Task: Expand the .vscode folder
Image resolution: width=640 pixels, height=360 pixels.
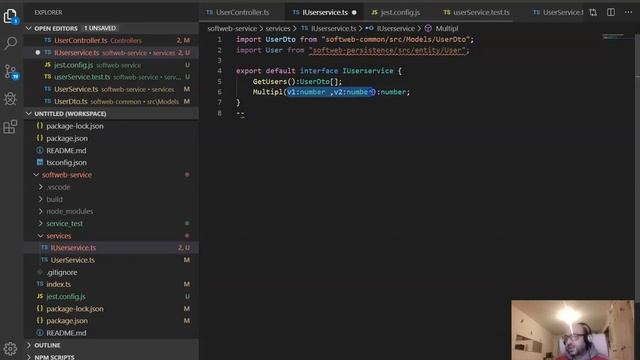Action: [x=40, y=187]
